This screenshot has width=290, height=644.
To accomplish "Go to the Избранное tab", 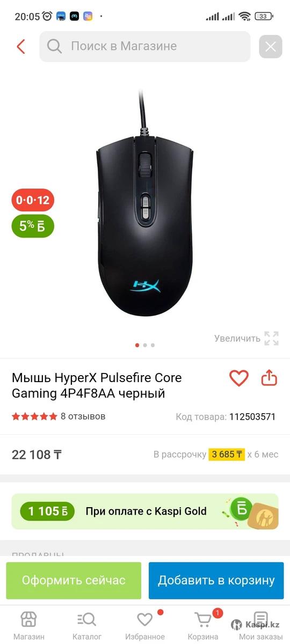I will click(x=145, y=626).
